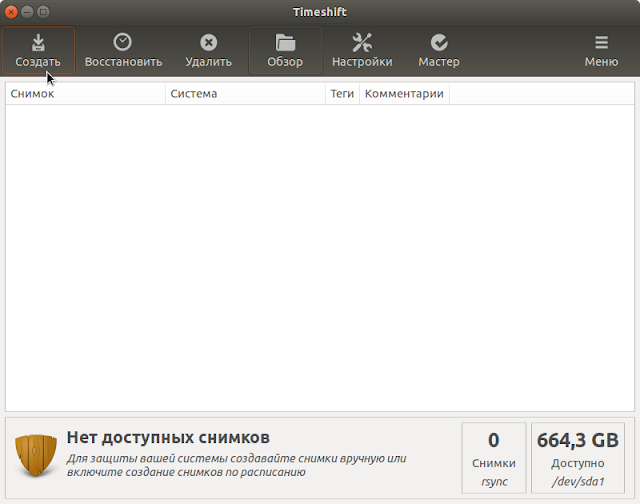
Task: Sort by the Система column header
Action: [245, 93]
